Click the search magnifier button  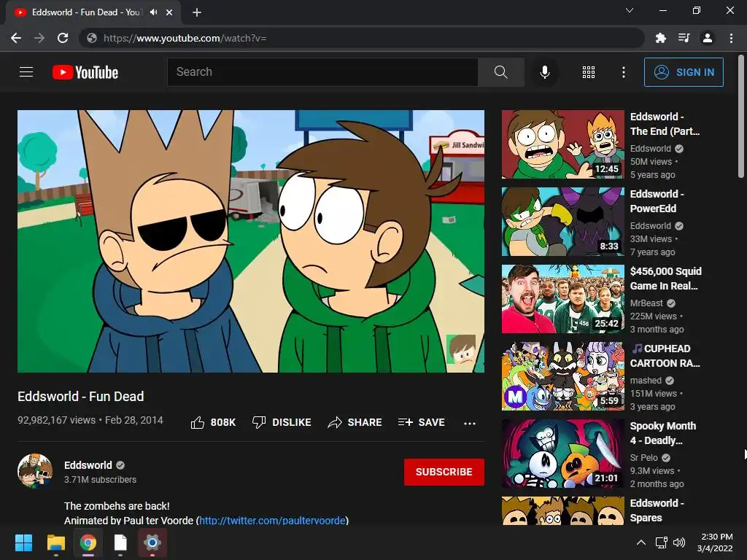coord(500,72)
